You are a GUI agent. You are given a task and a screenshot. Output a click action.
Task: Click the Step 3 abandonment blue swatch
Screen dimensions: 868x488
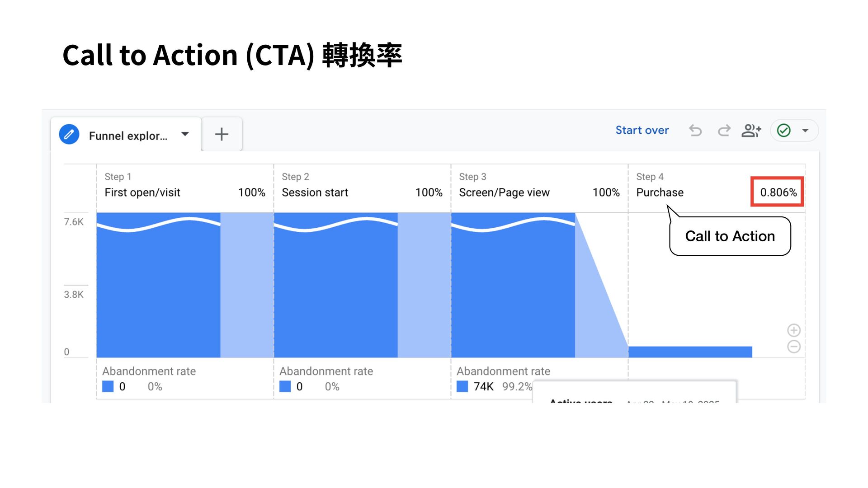(462, 386)
